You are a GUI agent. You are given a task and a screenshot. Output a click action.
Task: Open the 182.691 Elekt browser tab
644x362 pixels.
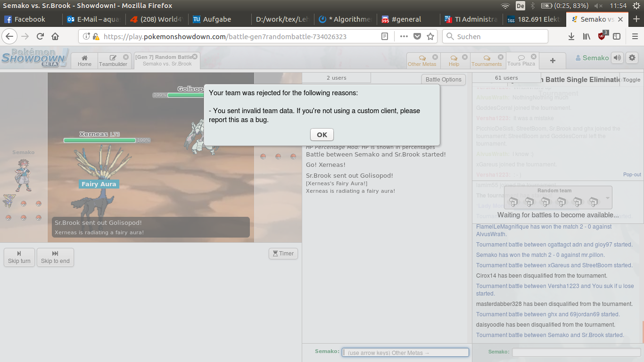click(x=534, y=19)
